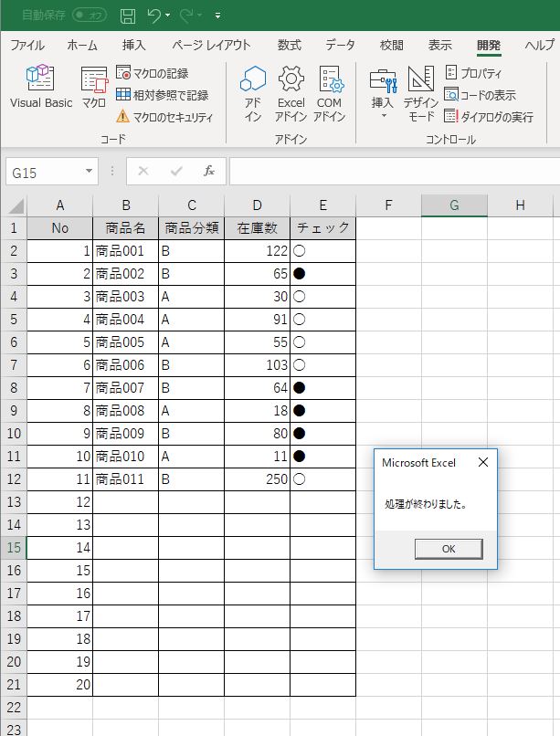The image size is (560, 736).
Task: Open Excel アドイン (Excel Add-ins)
Action: [291, 93]
